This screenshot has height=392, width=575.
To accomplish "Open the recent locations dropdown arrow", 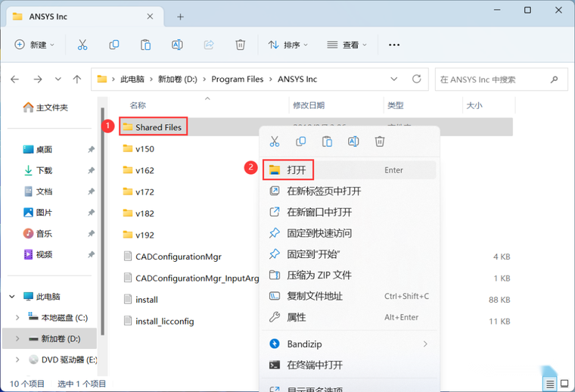I will click(x=58, y=79).
